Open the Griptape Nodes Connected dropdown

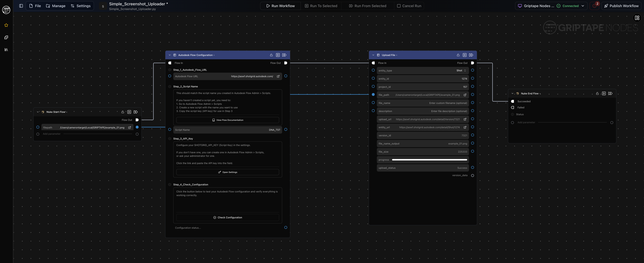551,6
